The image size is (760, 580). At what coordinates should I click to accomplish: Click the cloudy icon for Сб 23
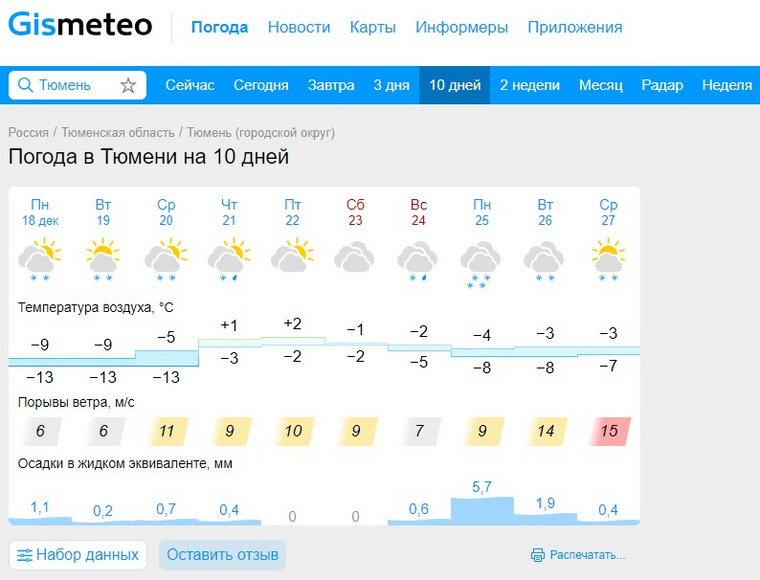click(x=354, y=257)
